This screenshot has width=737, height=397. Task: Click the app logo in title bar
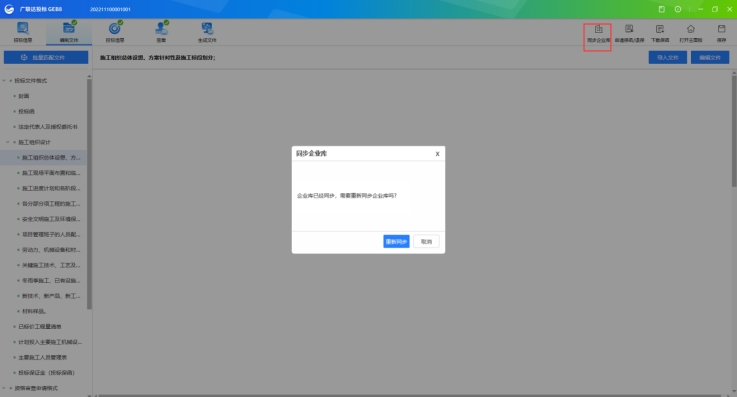[9, 9]
